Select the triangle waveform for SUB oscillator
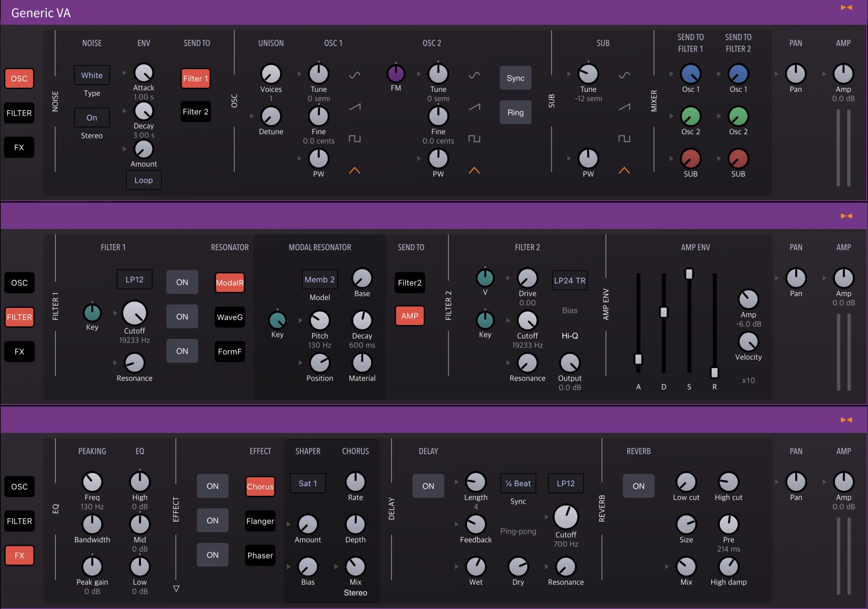 coord(624,170)
